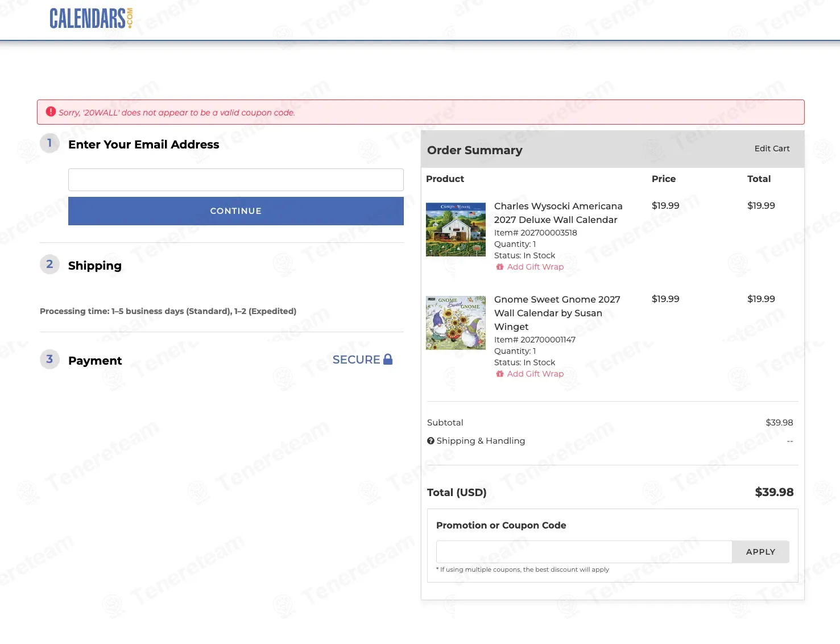The height and width of the screenshot is (644, 840).
Task: Open the Charles Wysocki Americana calendar thumbnail
Action: (456, 229)
